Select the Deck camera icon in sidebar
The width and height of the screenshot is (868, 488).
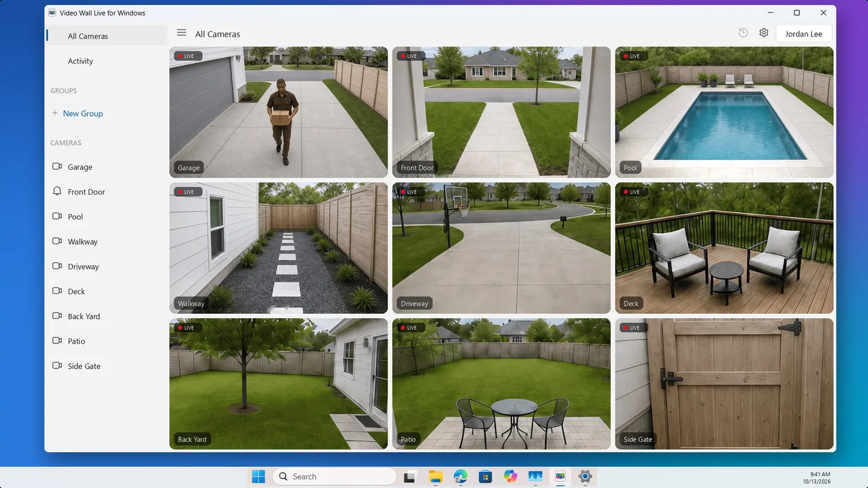(57, 290)
